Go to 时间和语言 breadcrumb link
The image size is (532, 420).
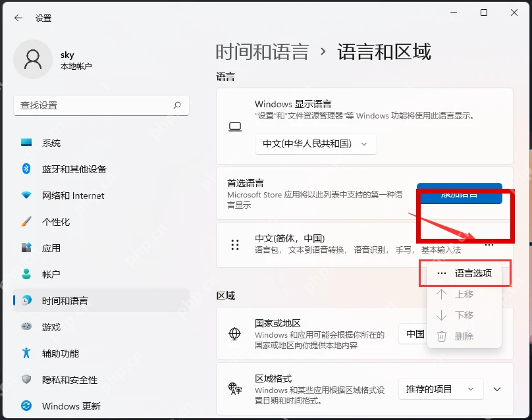[262, 52]
